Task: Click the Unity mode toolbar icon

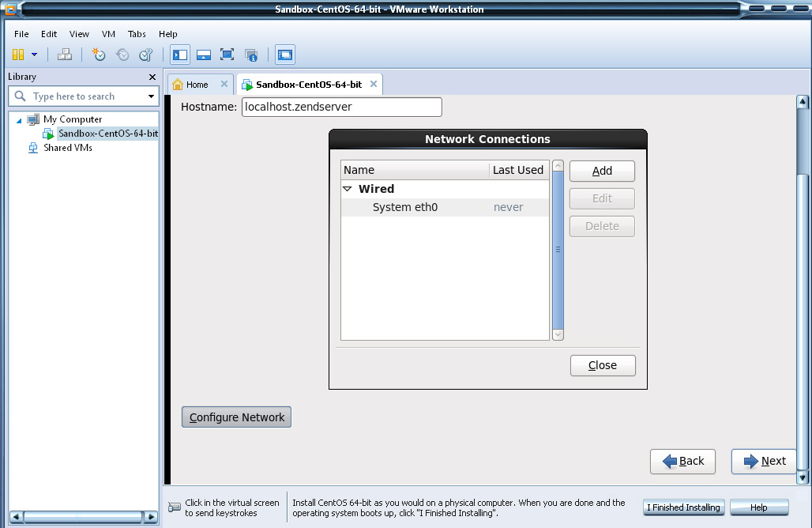Action: click(x=251, y=55)
